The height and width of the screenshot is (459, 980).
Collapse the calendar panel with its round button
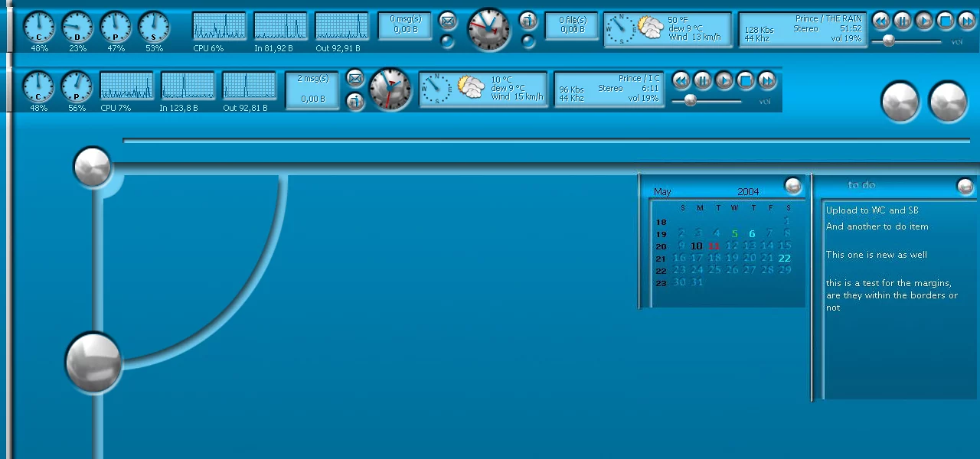(793, 185)
